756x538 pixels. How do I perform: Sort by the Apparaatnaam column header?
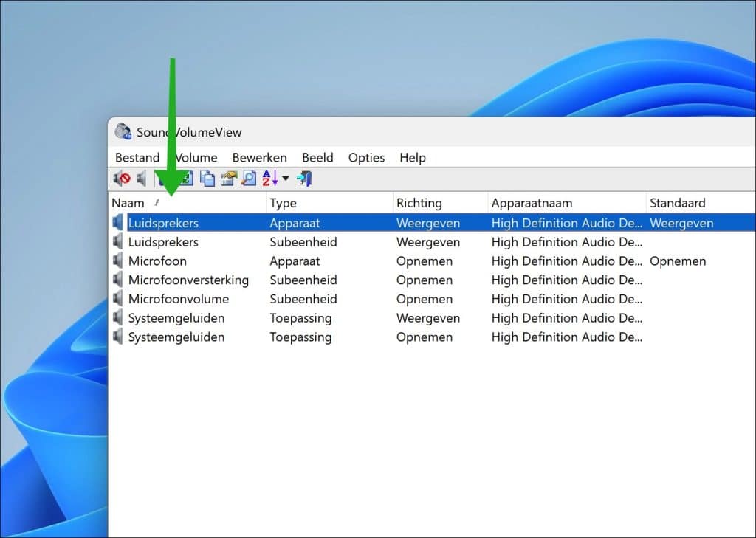coord(567,203)
